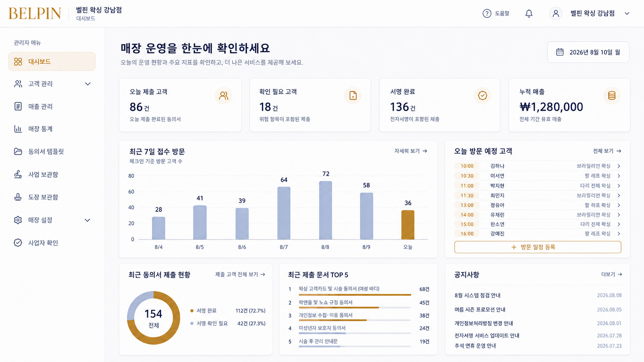Open the notification bell
The image size is (644, 362).
point(529,13)
